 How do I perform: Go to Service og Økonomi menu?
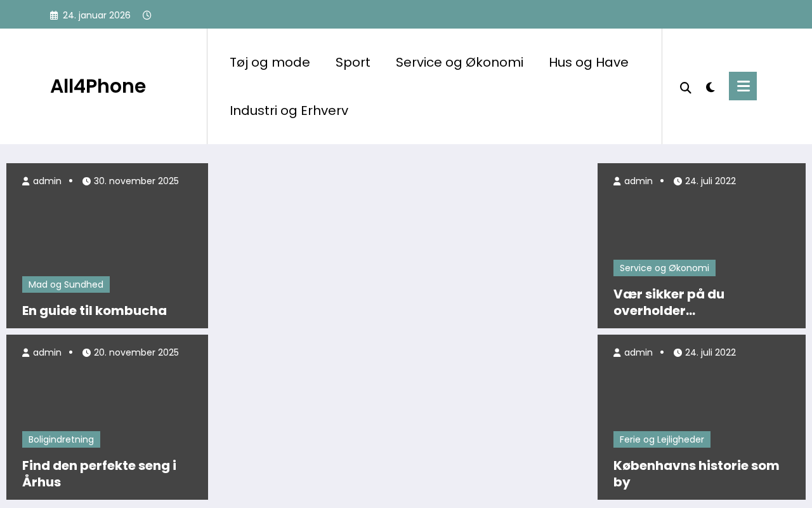[x=459, y=62]
